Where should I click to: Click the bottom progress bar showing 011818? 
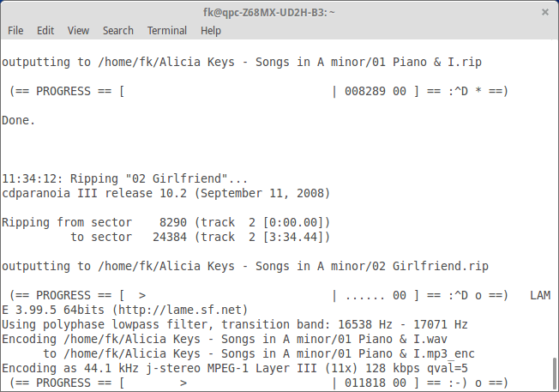tap(257, 382)
